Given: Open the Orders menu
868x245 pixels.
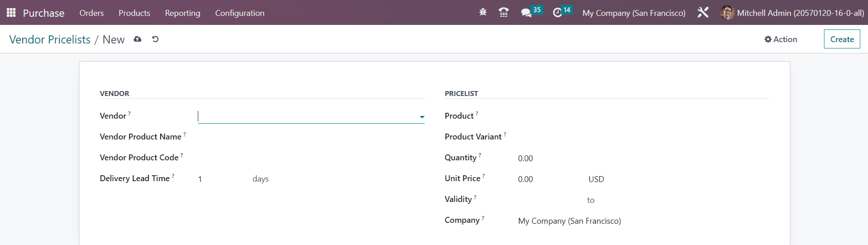Looking at the screenshot, I should [x=91, y=13].
